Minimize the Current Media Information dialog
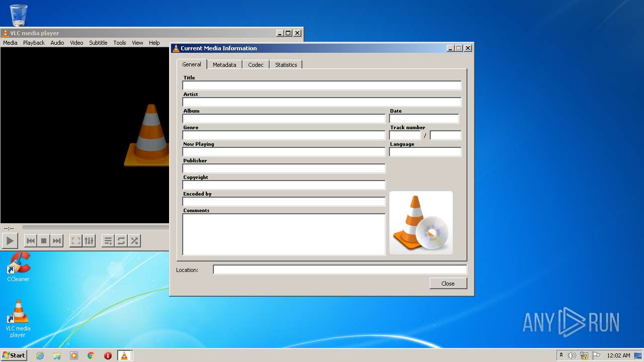 click(450, 48)
